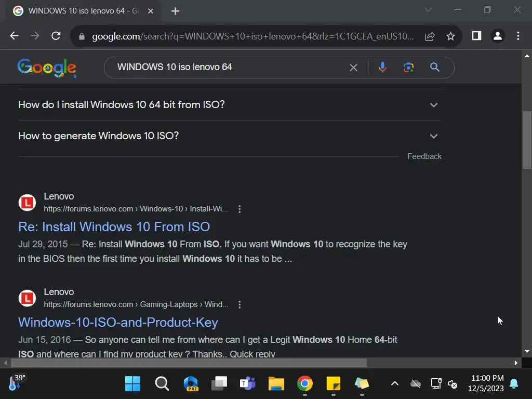Open weather widget showing 39°
The width and height of the screenshot is (532, 399).
pos(16,383)
